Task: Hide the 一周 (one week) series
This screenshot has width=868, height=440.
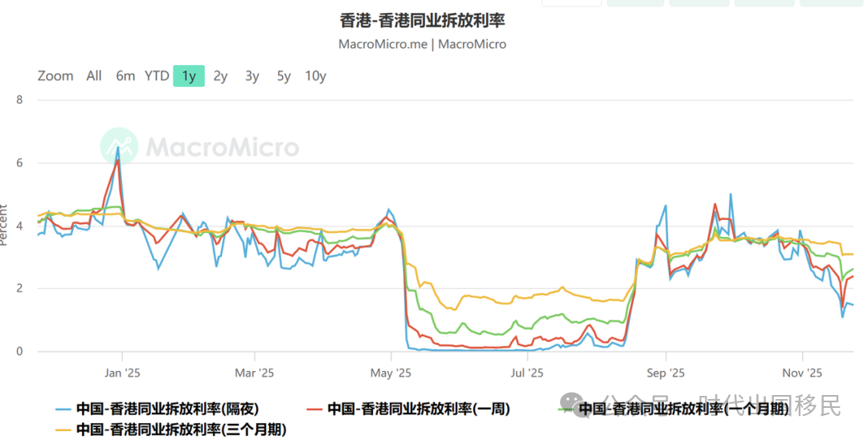Action: (418, 409)
